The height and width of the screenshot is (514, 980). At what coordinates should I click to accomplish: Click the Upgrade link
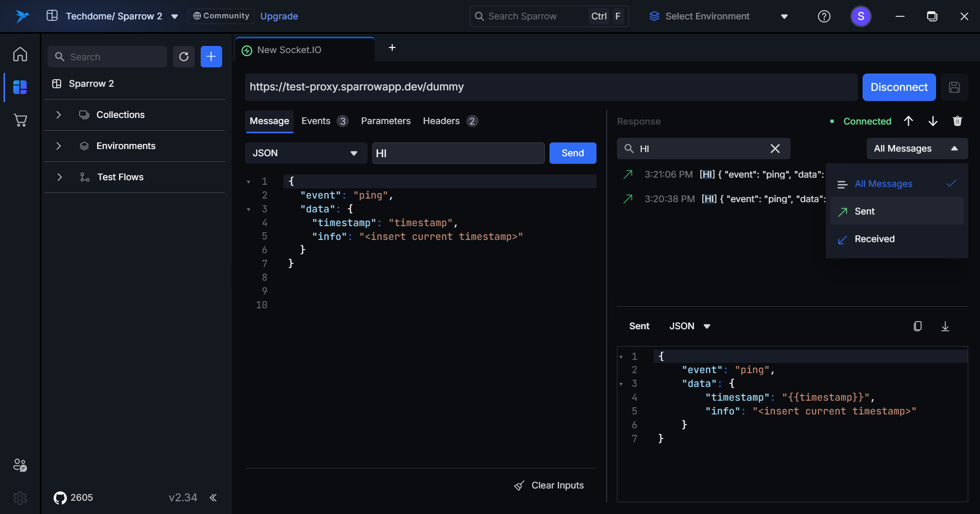point(279,16)
